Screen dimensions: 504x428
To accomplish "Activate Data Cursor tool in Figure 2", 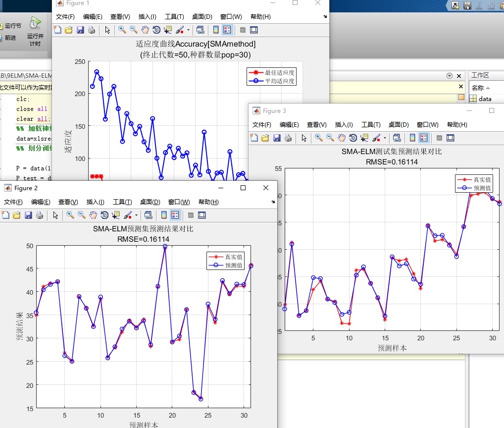I will coord(116,215).
